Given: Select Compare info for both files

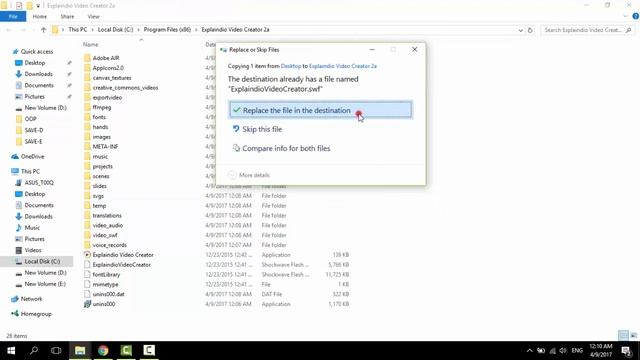Looking at the screenshot, I should [x=281, y=149].
